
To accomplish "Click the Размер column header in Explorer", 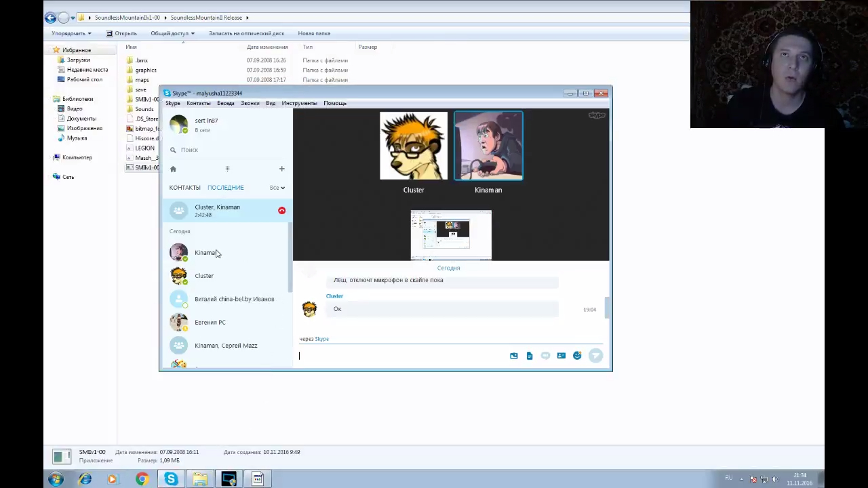I will point(368,47).
